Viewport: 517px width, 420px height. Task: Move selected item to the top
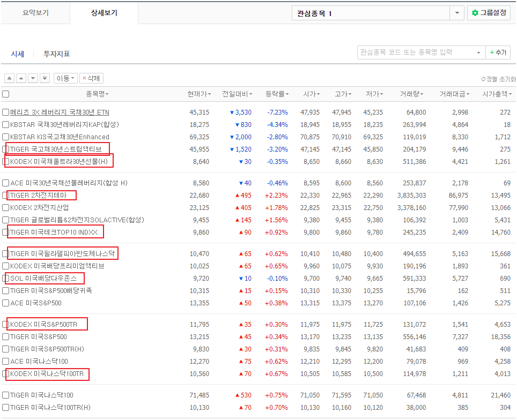[9, 78]
